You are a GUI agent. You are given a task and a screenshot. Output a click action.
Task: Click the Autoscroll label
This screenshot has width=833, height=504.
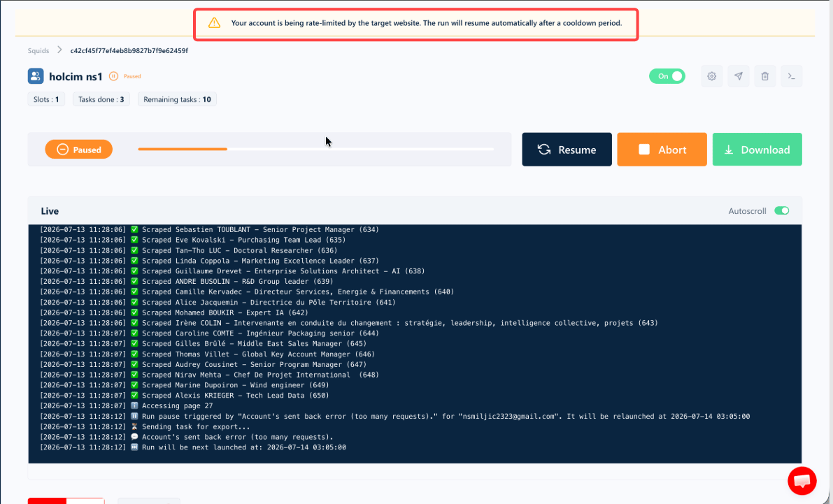(747, 211)
